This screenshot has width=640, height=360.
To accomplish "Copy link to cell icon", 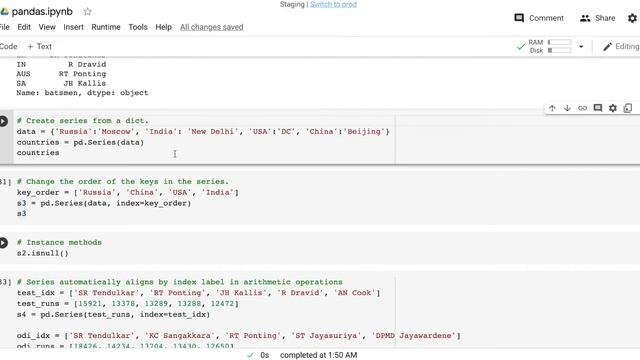I will (582, 108).
